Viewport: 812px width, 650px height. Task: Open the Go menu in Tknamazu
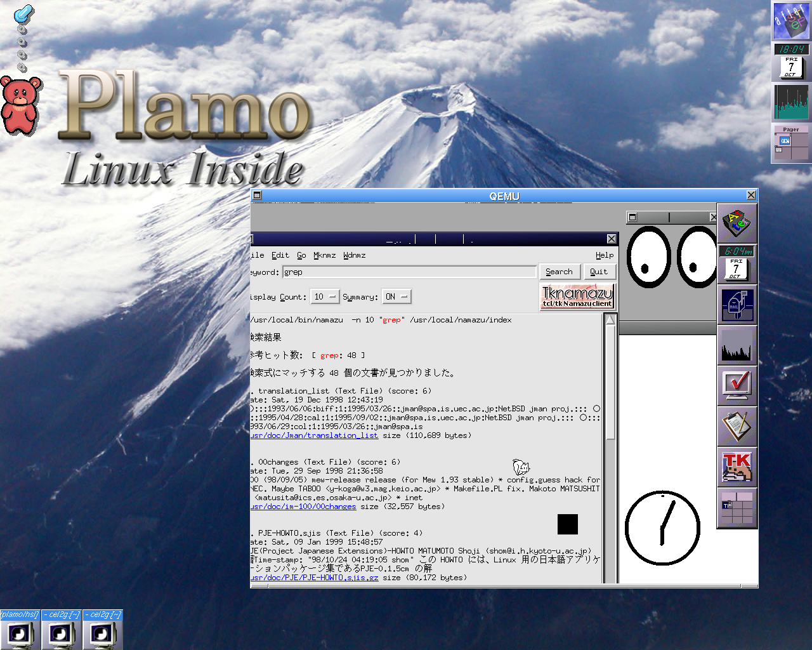(x=301, y=255)
